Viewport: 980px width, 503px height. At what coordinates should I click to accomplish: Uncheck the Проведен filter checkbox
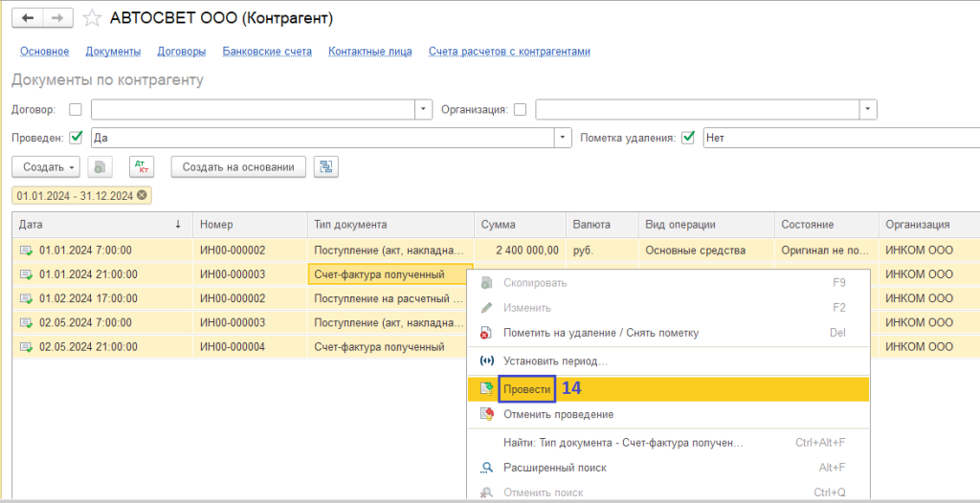77,138
